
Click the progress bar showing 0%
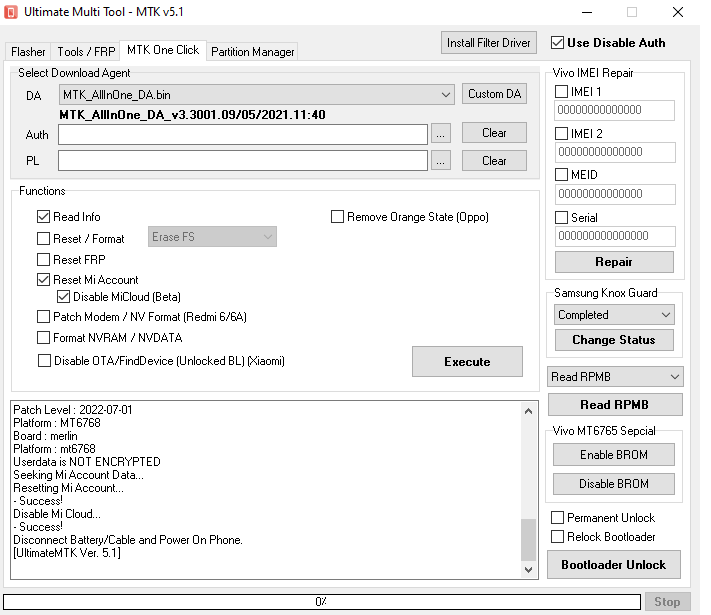tap(321, 602)
